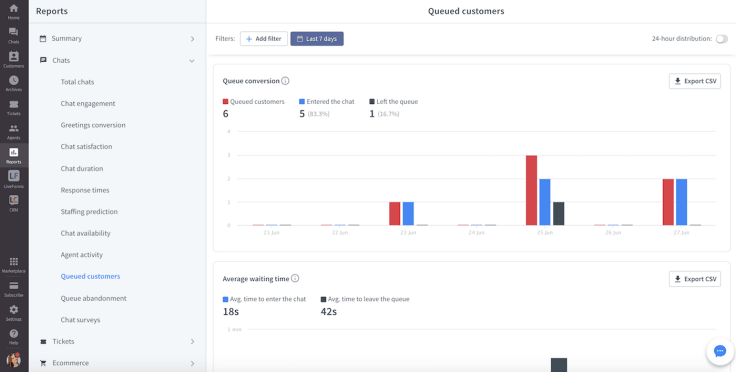
Task: Click the cart icon beside Ecommerce
Action: pos(43,363)
